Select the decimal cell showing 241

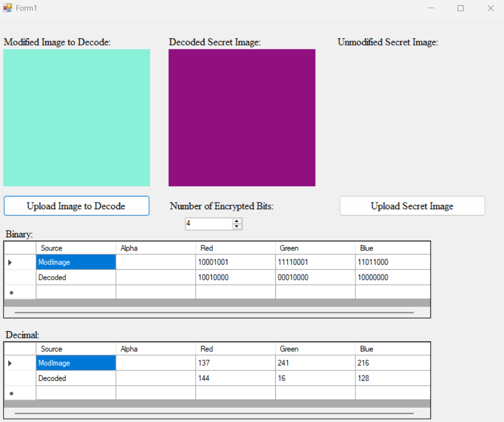pyautogui.click(x=315, y=363)
